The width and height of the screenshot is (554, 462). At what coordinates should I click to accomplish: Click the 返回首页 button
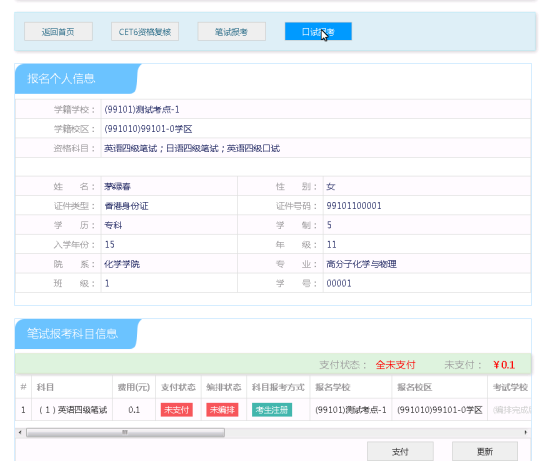[x=58, y=32]
